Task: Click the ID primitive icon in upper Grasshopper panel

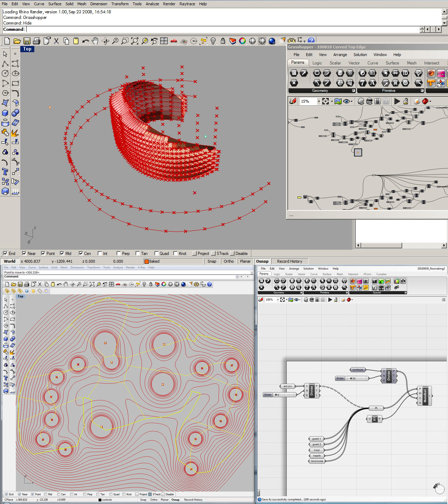Action: [x=405, y=73]
